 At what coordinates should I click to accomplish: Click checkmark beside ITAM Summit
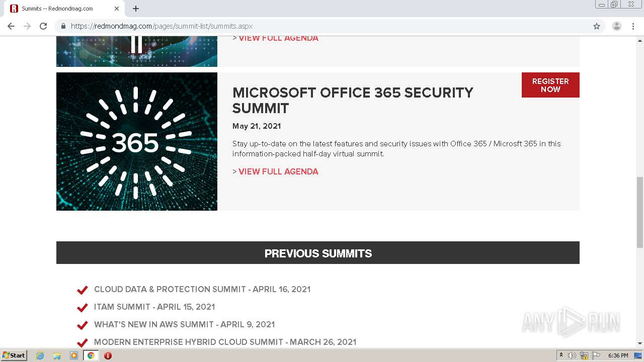tap(83, 308)
